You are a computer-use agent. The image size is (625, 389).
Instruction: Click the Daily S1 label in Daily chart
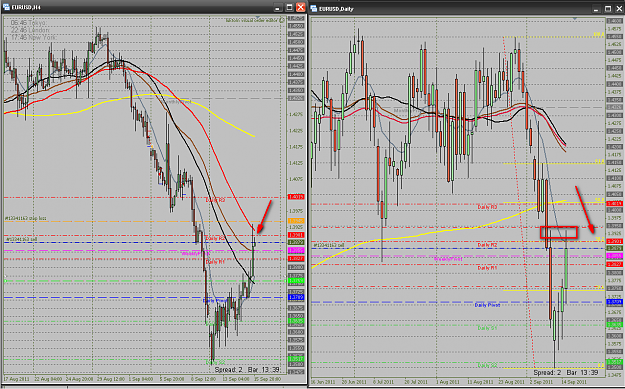tap(487, 328)
